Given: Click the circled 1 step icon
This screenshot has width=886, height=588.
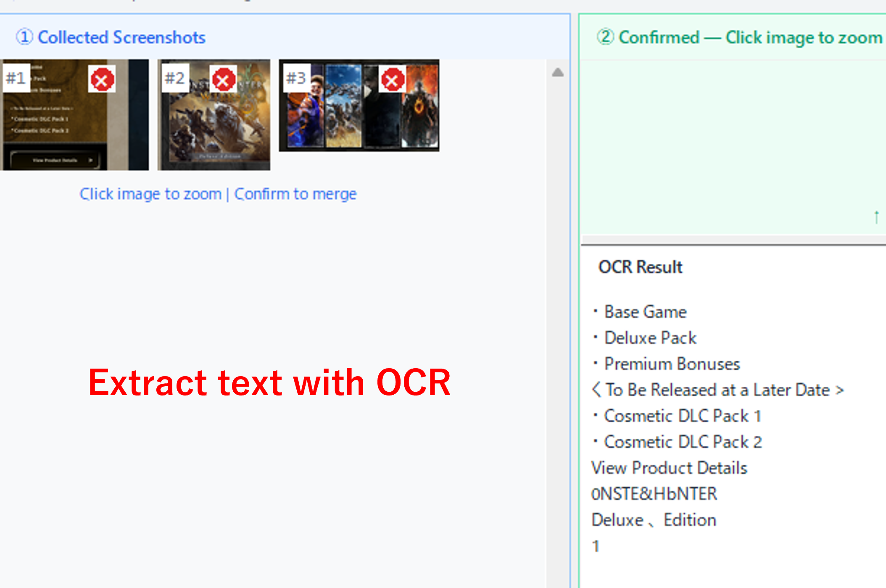Looking at the screenshot, I should coord(24,37).
